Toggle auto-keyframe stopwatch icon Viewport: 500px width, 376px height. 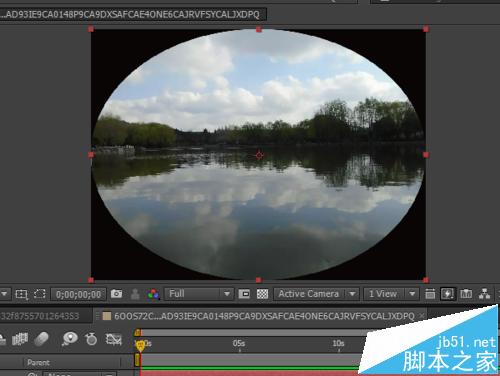(x=91, y=339)
